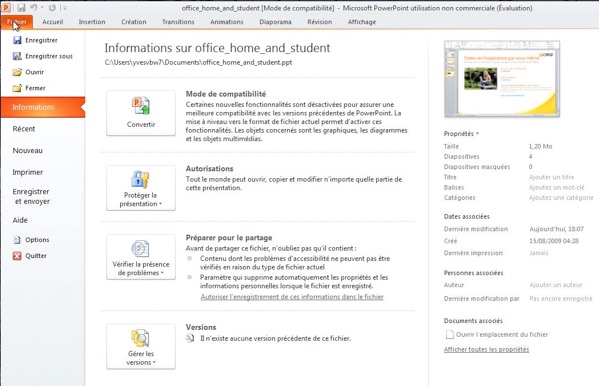The width and height of the screenshot is (599, 386).
Task: Click the red Quitter icon
Action: point(17,256)
